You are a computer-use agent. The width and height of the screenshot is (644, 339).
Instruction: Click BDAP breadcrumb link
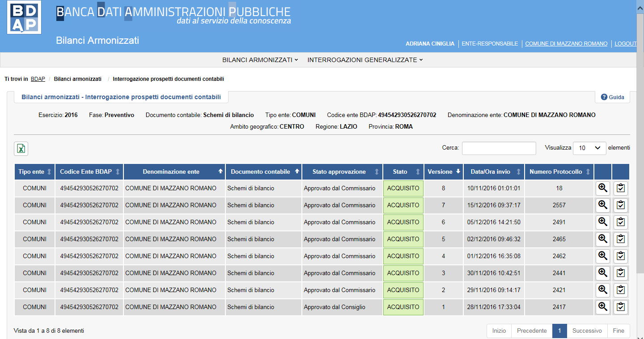(x=38, y=79)
